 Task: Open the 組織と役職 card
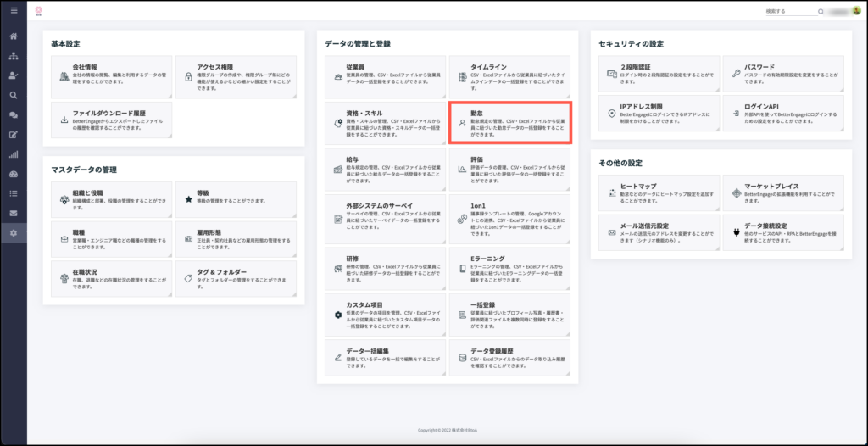(x=111, y=200)
